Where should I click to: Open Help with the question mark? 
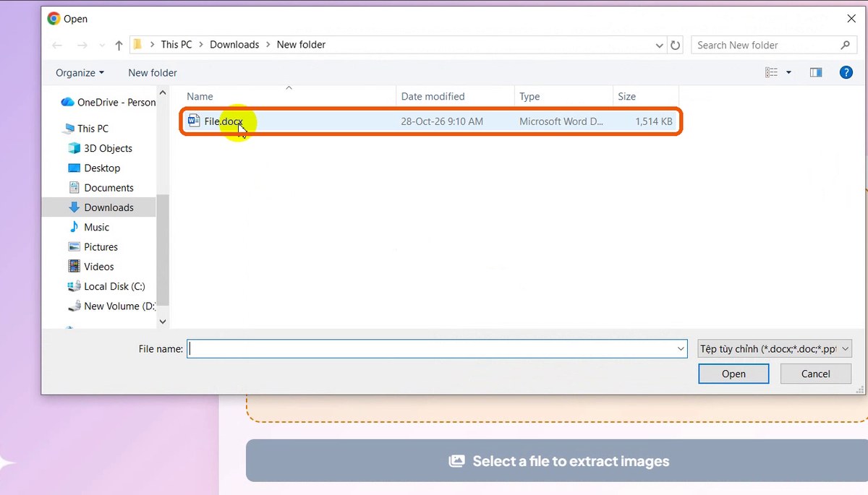coord(846,72)
